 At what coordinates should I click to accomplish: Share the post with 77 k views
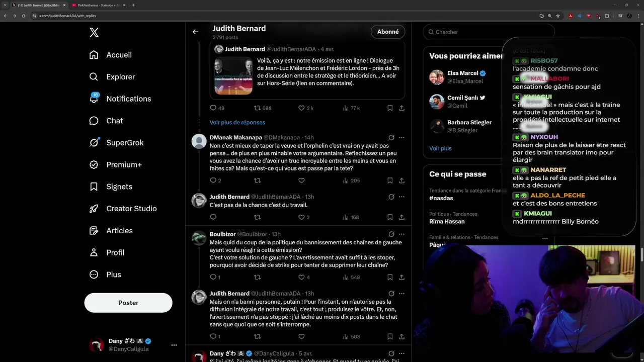[x=401, y=108]
